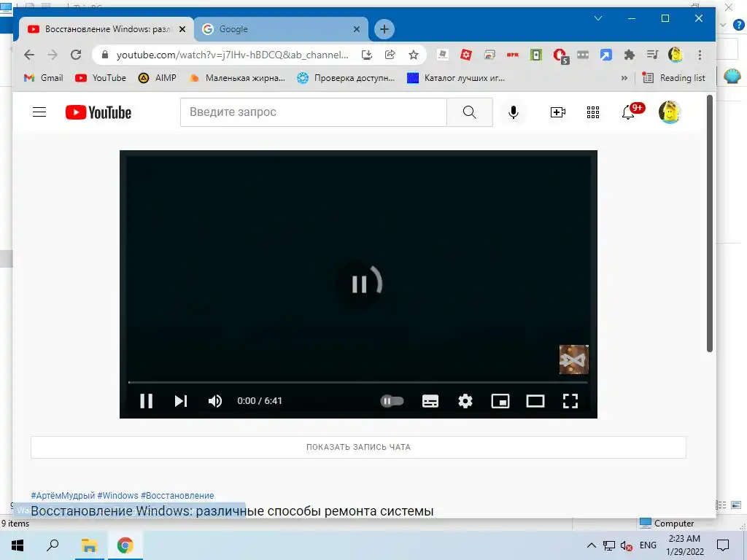Expand the hidden bookmarks chevron

(624, 78)
